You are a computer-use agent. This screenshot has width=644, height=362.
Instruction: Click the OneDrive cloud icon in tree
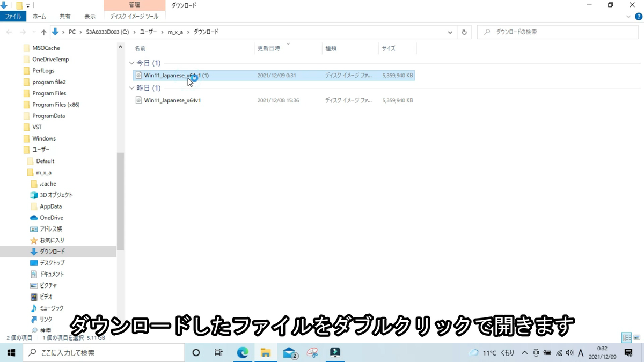pos(34,218)
